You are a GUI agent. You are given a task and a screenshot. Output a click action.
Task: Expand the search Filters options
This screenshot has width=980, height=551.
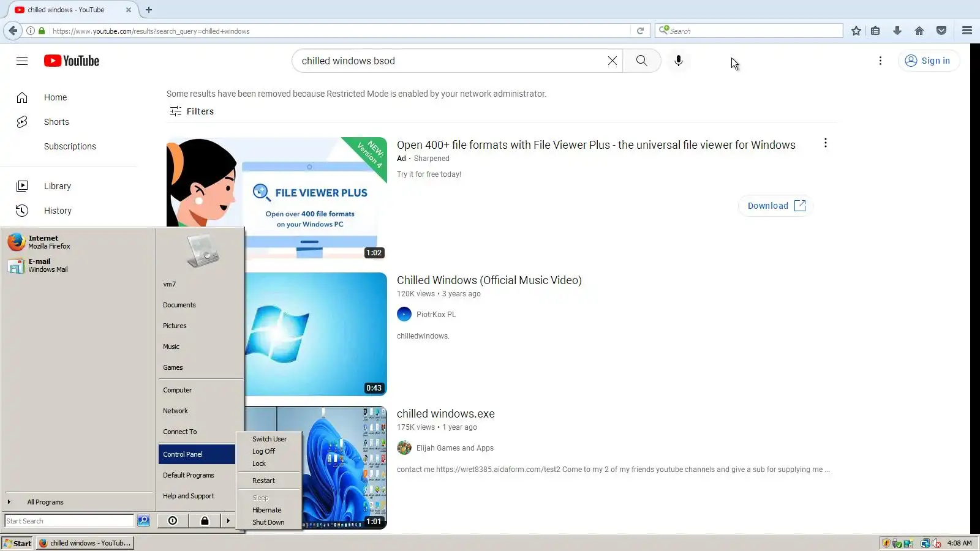[192, 111]
